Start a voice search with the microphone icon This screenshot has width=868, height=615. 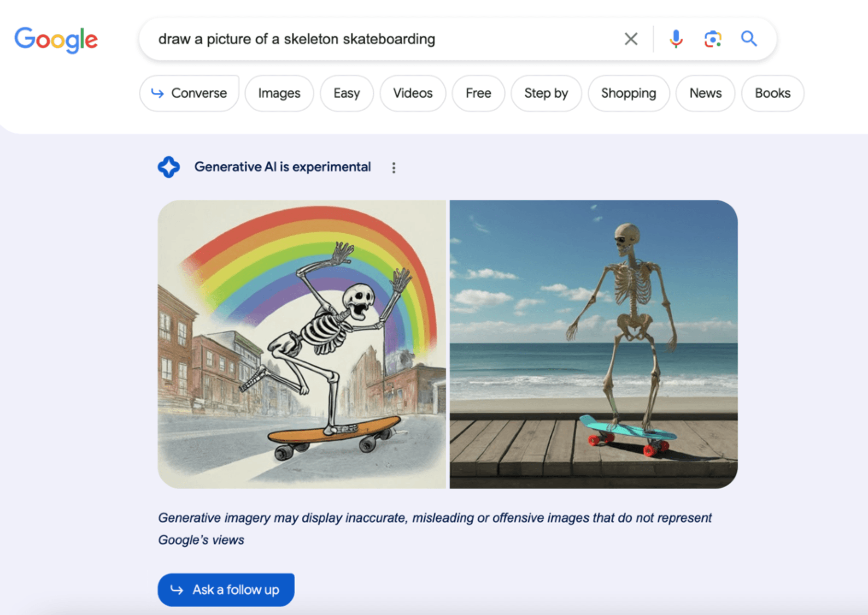pyautogui.click(x=675, y=39)
